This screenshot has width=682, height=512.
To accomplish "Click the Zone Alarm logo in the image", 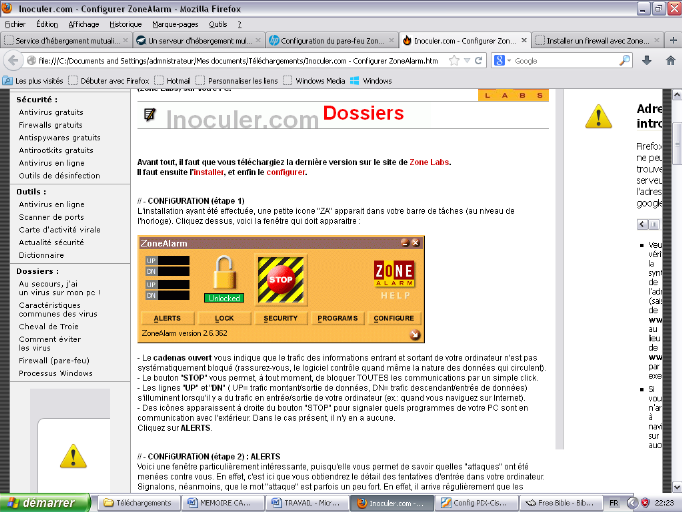I will 394,274.
